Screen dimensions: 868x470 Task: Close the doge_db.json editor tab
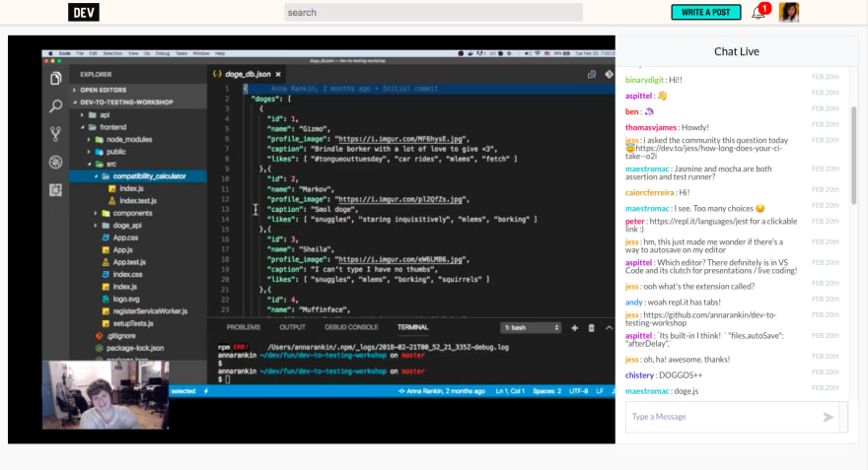click(278, 74)
